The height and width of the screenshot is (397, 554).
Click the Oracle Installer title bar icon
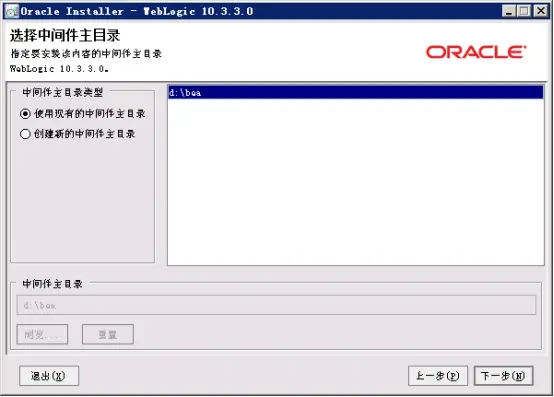pyautogui.click(x=12, y=12)
